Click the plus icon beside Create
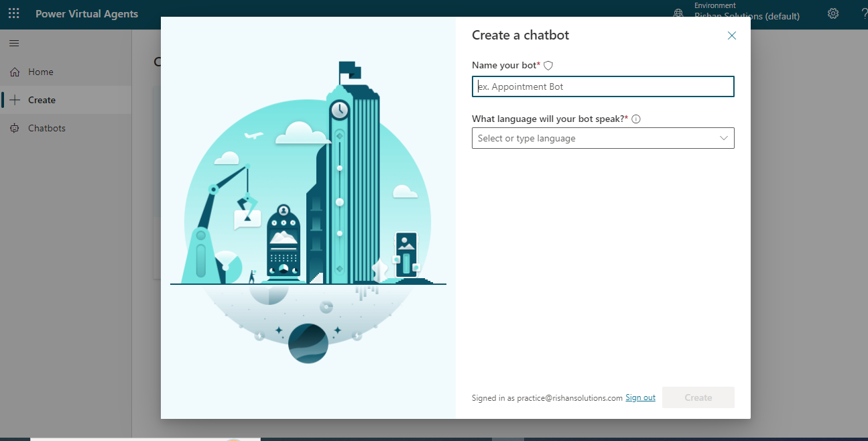The image size is (868, 441). [x=15, y=100]
